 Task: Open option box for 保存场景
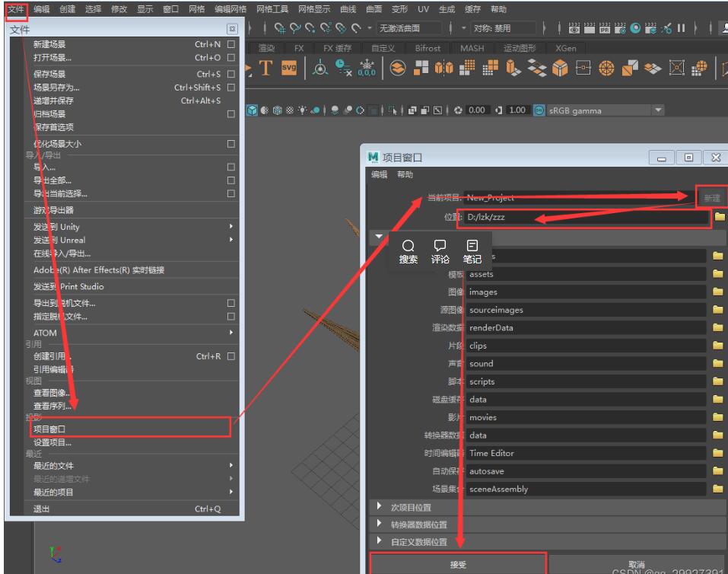[230, 75]
